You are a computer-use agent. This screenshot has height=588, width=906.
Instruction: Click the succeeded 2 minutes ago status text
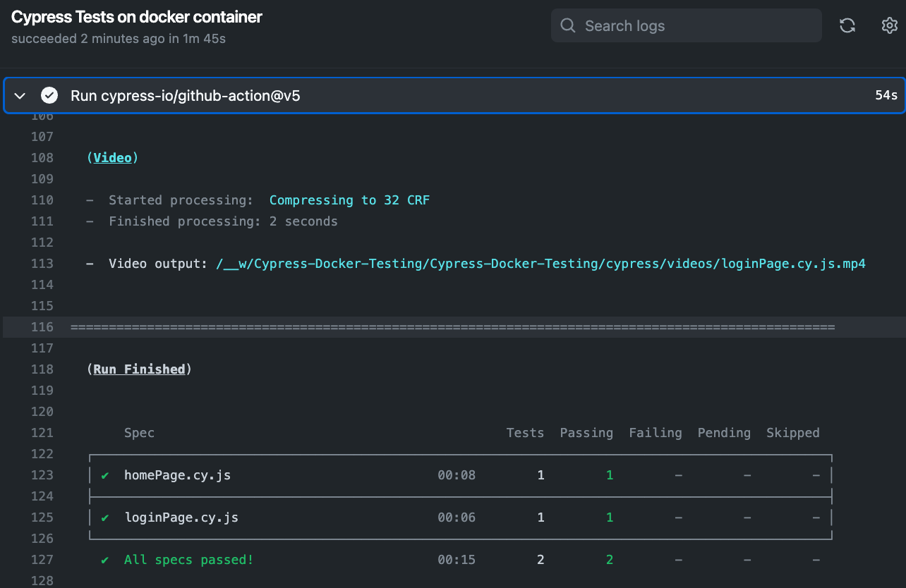coord(118,39)
